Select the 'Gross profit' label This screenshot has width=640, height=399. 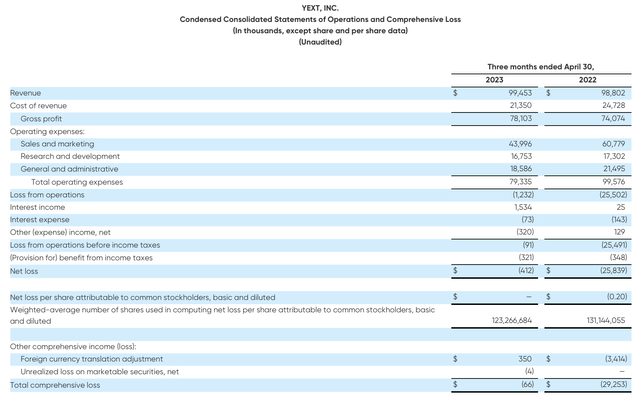[41, 119]
